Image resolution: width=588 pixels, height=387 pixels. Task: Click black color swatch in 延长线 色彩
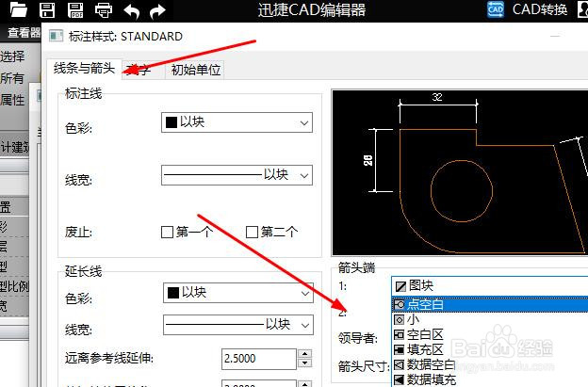click(173, 293)
